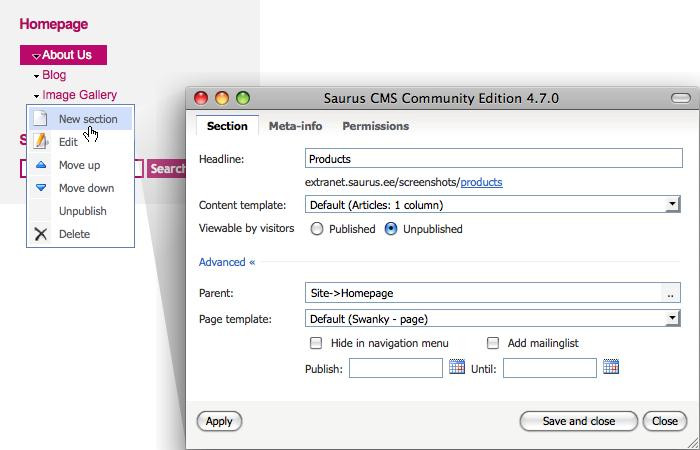Open the products URL alias link
Screen dimensions: 700x450
coord(481,182)
